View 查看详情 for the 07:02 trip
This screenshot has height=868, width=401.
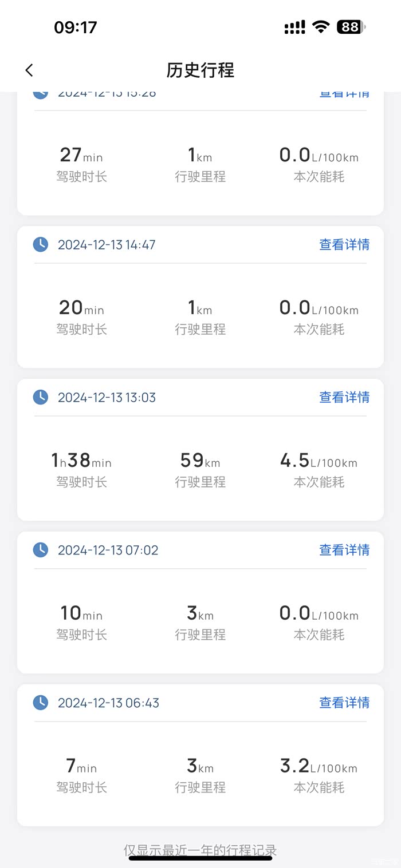344,550
